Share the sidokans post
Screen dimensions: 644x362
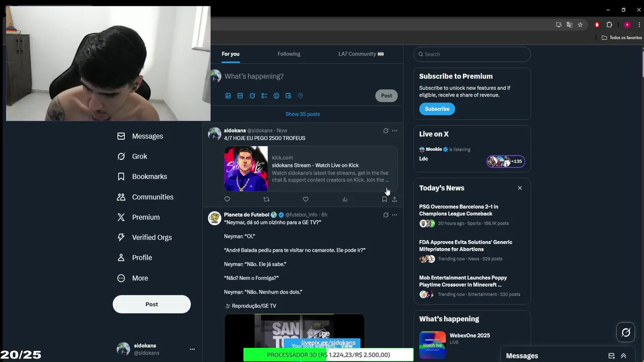pyautogui.click(x=394, y=199)
